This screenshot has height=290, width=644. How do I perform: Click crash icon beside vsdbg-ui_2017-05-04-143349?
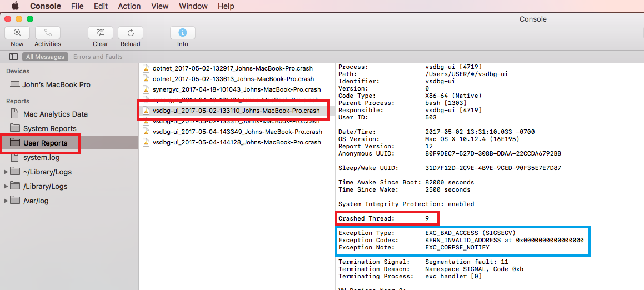click(146, 132)
